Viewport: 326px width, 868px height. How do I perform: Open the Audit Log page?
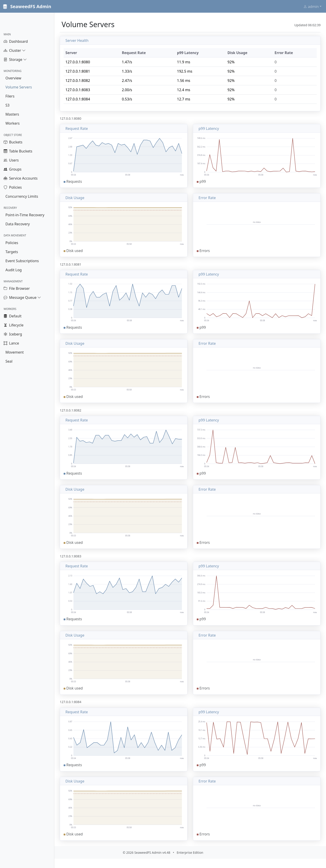pos(14,270)
